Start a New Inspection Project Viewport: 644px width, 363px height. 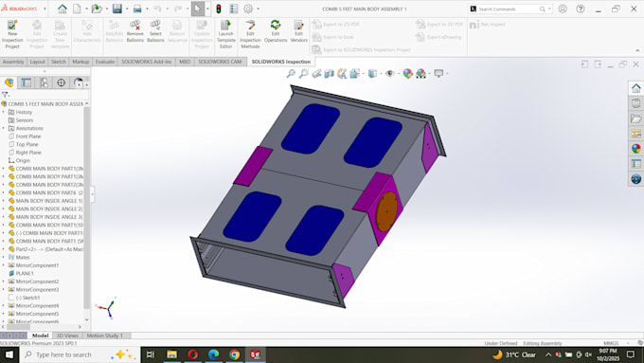pos(12,34)
